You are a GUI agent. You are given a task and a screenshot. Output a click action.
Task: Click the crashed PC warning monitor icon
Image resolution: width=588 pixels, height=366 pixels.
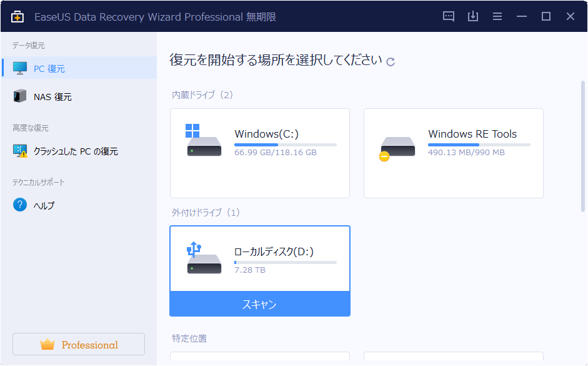(20, 151)
